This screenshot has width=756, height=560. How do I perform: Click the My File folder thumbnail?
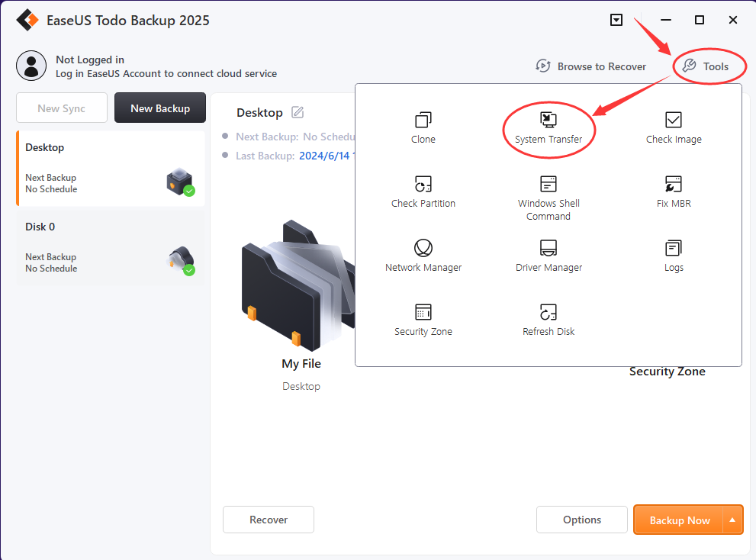tap(298, 286)
